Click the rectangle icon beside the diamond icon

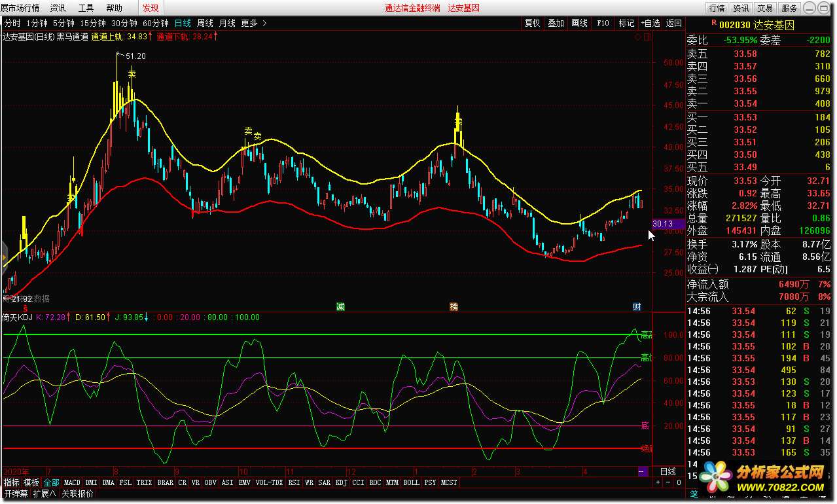pos(647,37)
